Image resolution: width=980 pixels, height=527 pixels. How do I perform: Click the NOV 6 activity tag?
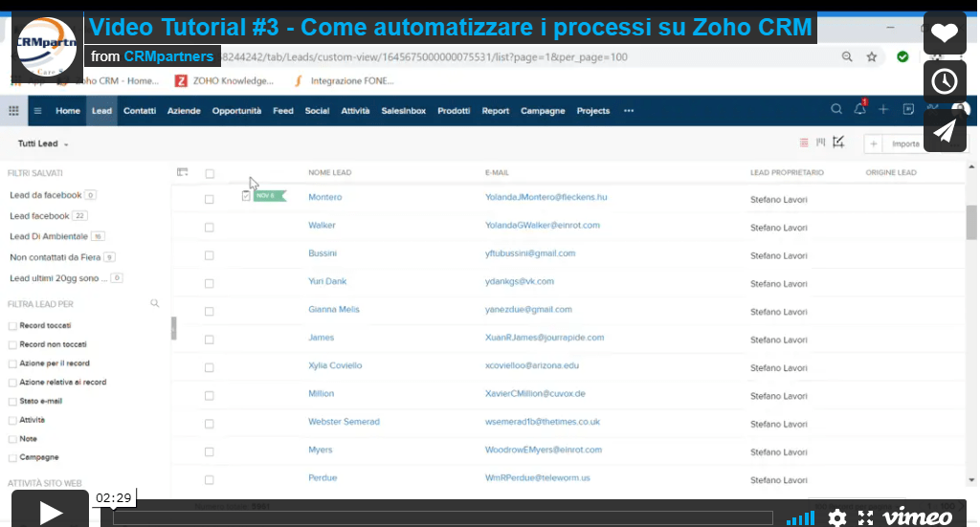pyautogui.click(x=270, y=195)
